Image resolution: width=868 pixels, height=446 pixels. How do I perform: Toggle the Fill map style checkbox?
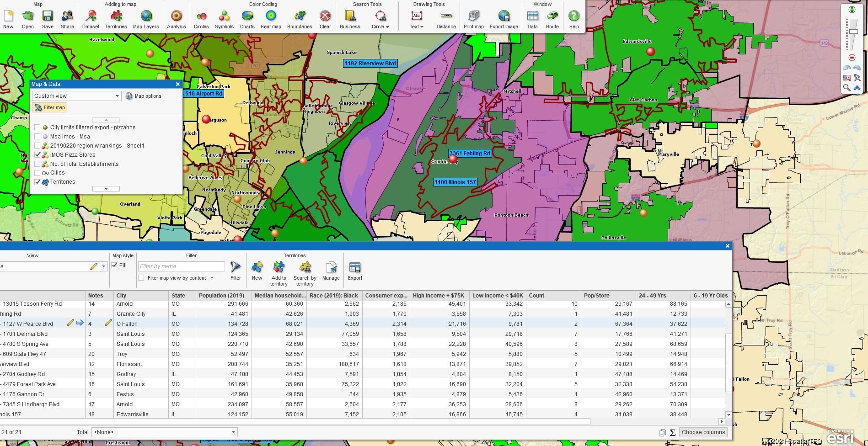[115, 265]
